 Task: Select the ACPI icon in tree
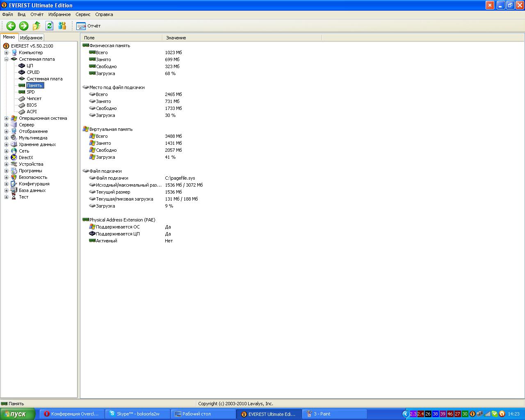click(x=22, y=112)
